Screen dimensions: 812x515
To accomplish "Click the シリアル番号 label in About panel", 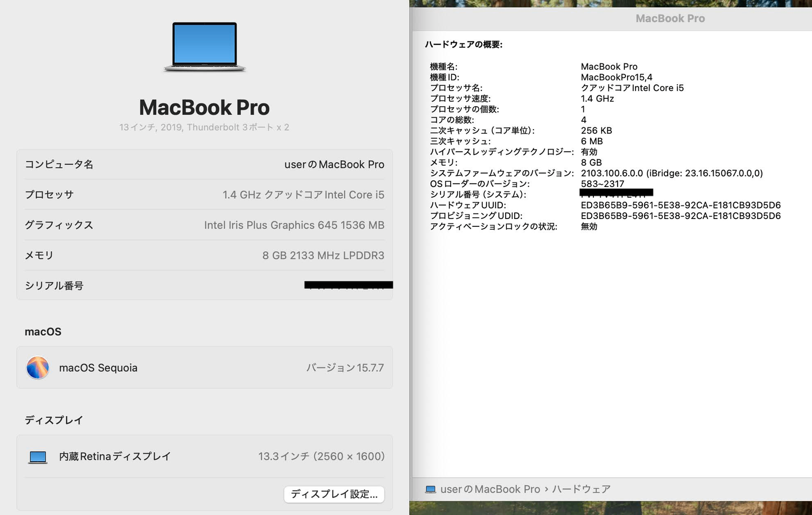I will [x=54, y=286].
